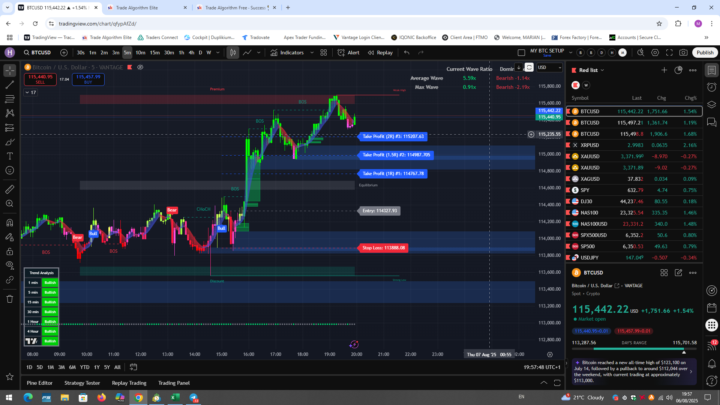
Task: Open the Trading Panel tab
Action: (174, 383)
